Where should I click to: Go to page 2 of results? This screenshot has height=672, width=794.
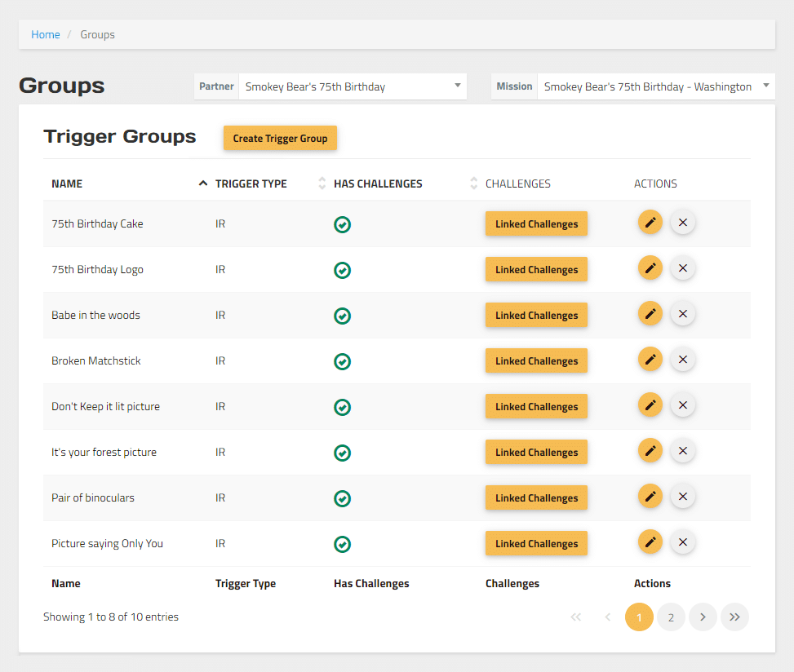(x=671, y=617)
